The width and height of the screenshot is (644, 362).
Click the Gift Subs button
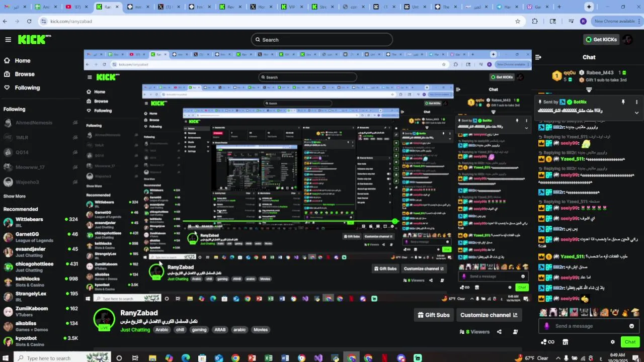[433, 315]
